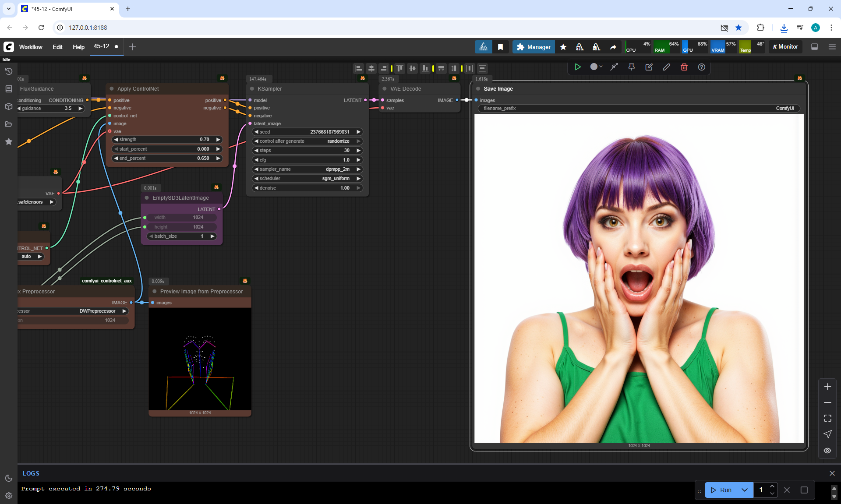
Task: Toggle the bottom panel icon
Action: [814, 47]
